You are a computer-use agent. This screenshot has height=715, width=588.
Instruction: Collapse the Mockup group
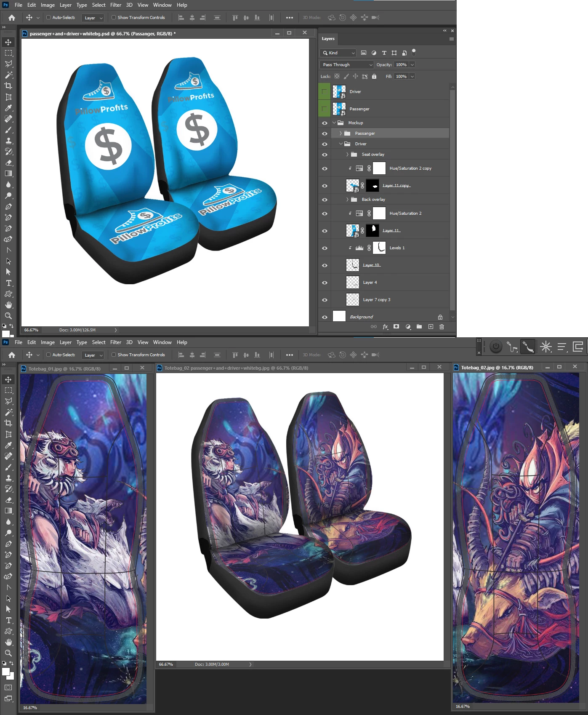[334, 123]
